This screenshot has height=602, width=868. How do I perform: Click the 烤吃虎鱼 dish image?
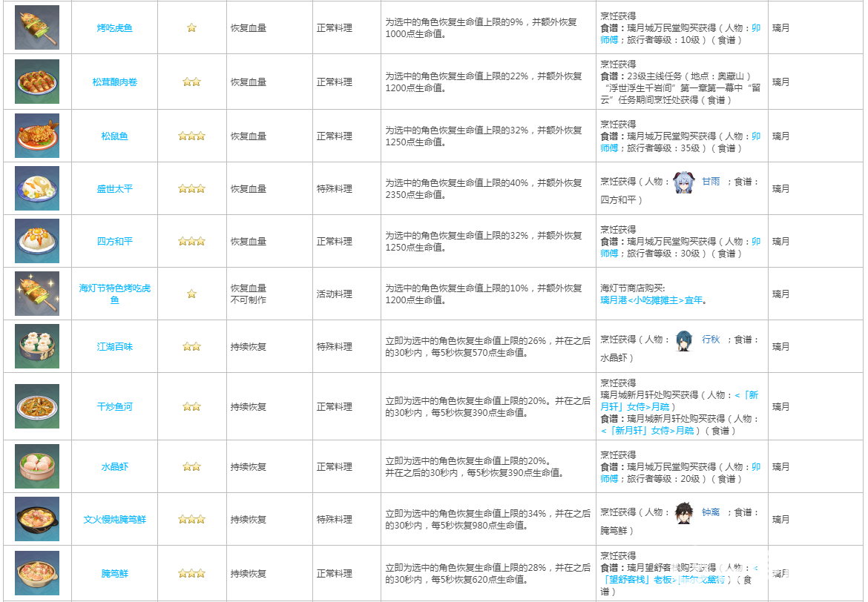[x=37, y=27]
